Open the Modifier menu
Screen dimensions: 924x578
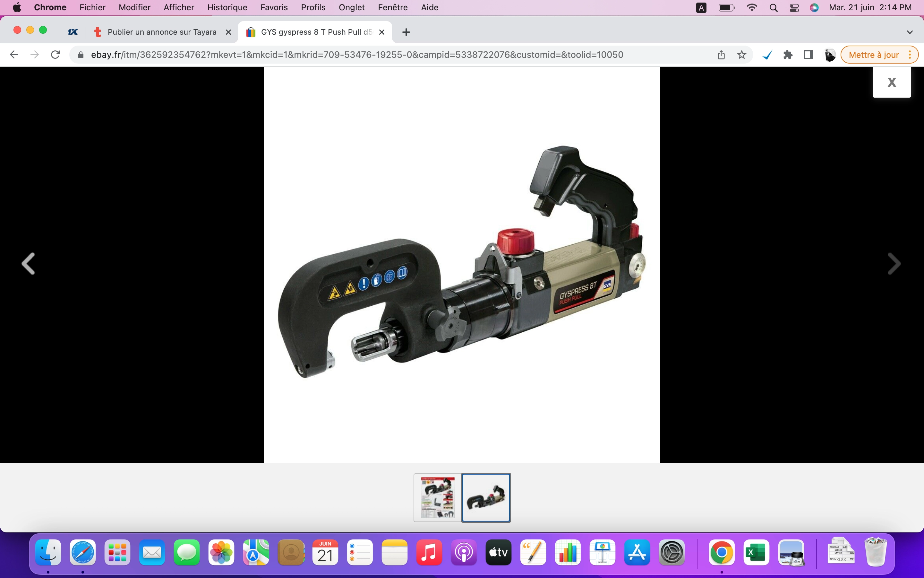click(134, 7)
